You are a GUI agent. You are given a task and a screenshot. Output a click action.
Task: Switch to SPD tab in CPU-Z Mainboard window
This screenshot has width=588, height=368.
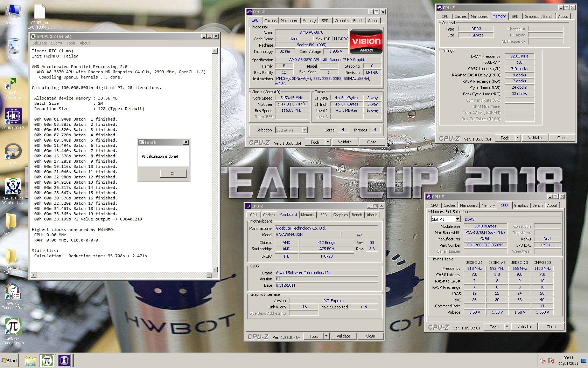tap(324, 215)
